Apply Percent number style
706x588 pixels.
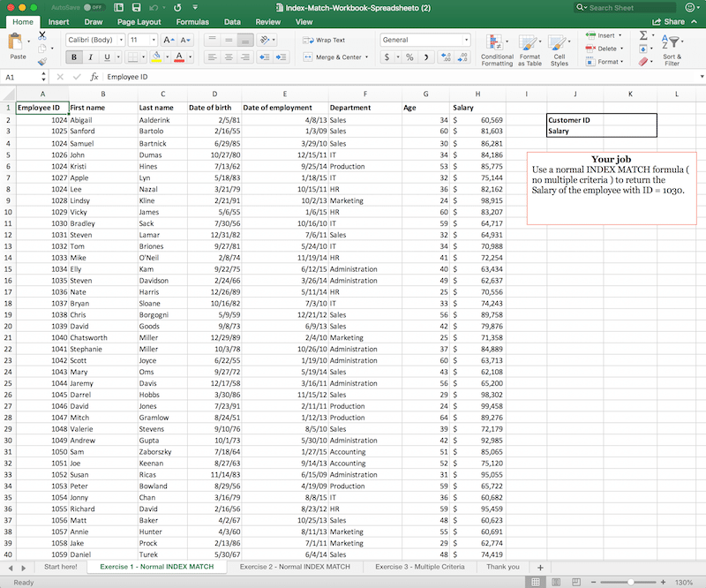tap(410, 56)
